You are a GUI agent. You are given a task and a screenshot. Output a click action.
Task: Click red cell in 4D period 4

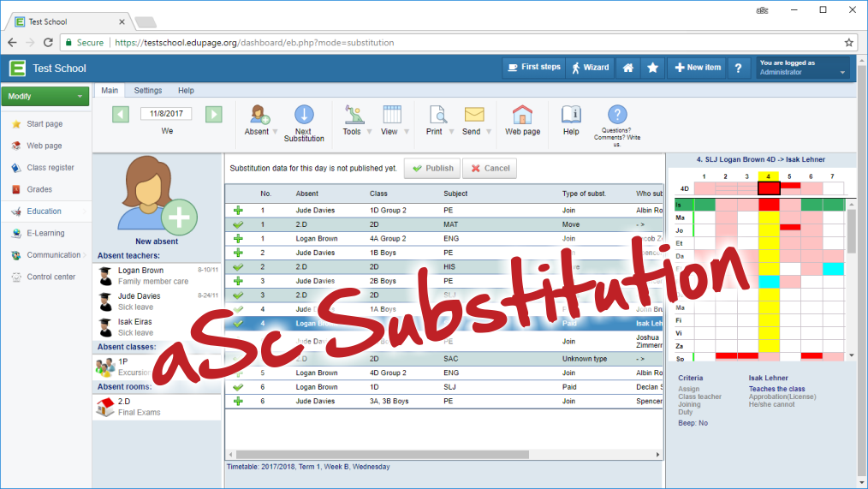769,188
